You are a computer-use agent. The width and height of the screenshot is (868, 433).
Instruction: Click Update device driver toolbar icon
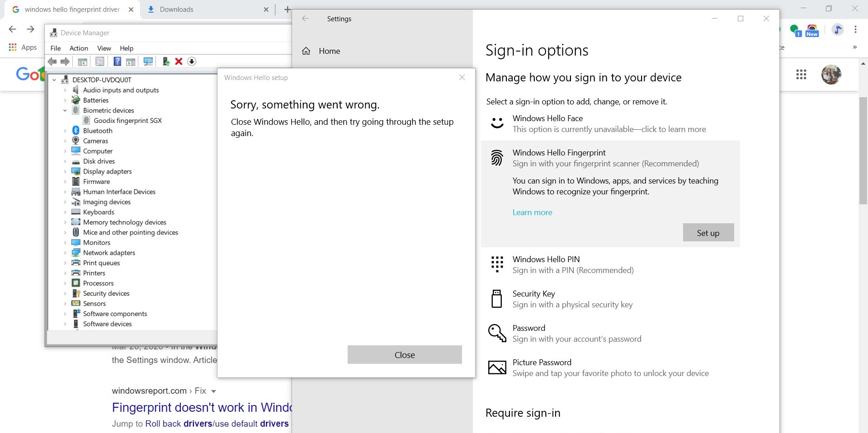click(x=166, y=61)
